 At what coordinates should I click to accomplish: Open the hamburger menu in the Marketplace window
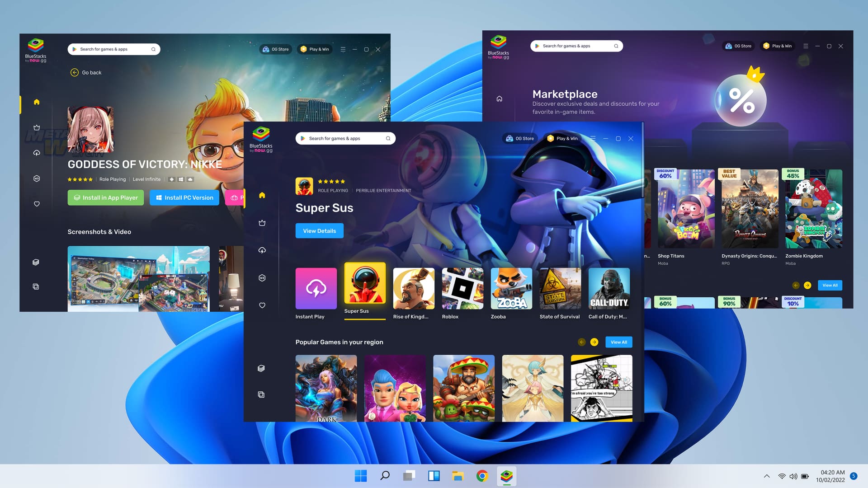click(806, 46)
